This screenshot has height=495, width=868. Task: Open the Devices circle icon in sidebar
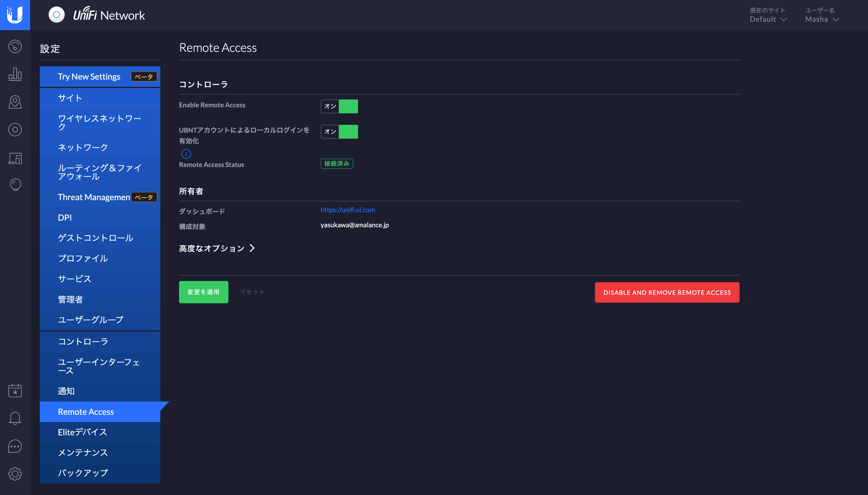coord(15,130)
